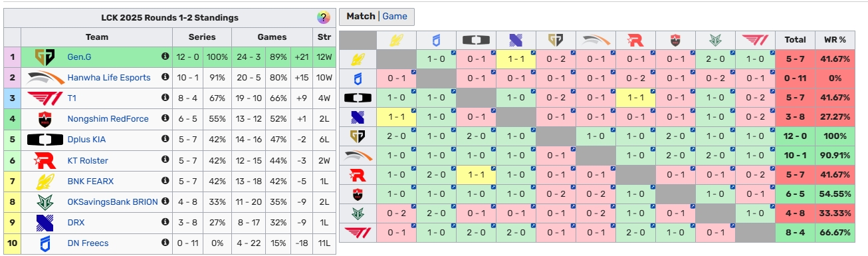Viewport: 868px width, 256px height.
Task: Click the T1 logo in standings table
Action: tap(45, 98)
